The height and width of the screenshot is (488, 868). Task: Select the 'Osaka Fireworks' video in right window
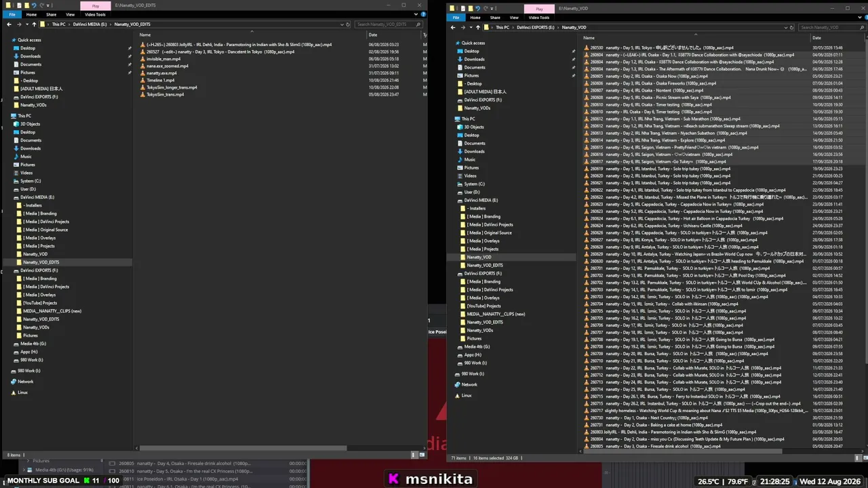point(654,83)
